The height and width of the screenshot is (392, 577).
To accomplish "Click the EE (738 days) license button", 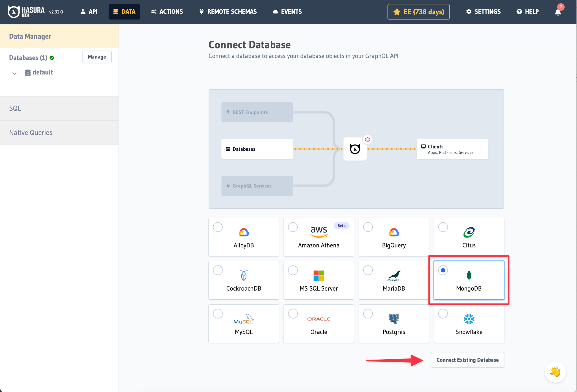I will tap(419, 12).
